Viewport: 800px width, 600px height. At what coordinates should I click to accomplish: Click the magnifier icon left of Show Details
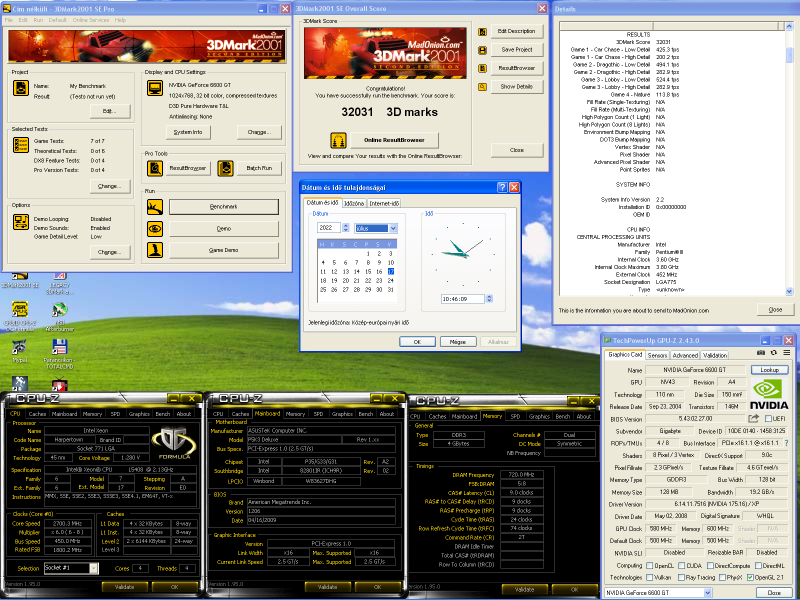(482, 87)
